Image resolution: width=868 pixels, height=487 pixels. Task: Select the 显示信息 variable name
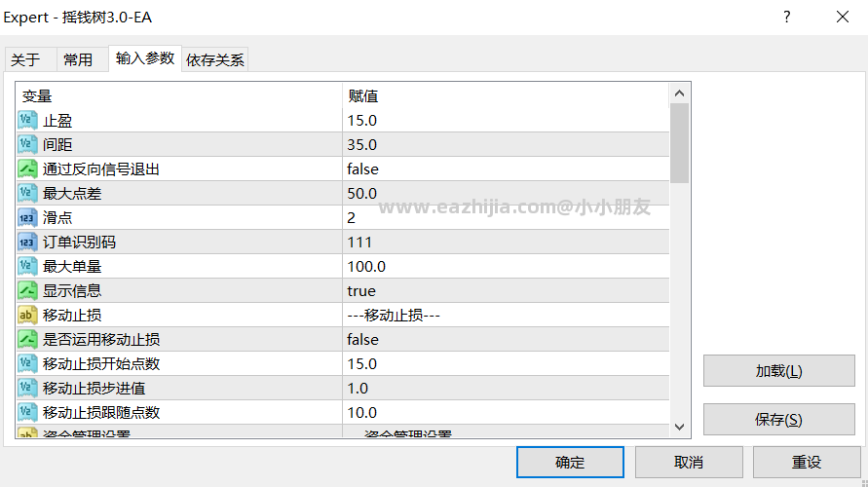72,291
